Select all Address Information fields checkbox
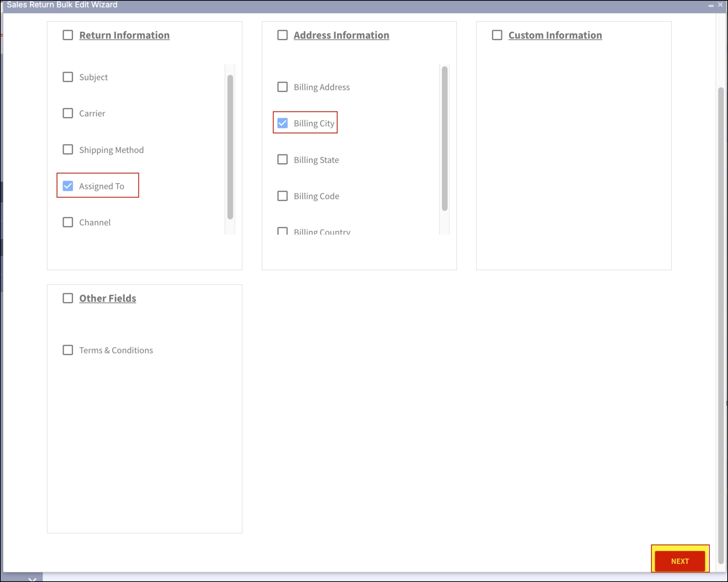Image resolution: width=728 pixels, height=582 pixels. click(x=282, y=35)
